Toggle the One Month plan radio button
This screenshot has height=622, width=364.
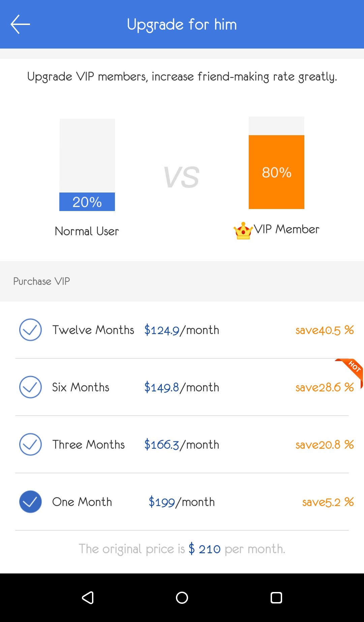pos(30,502)
